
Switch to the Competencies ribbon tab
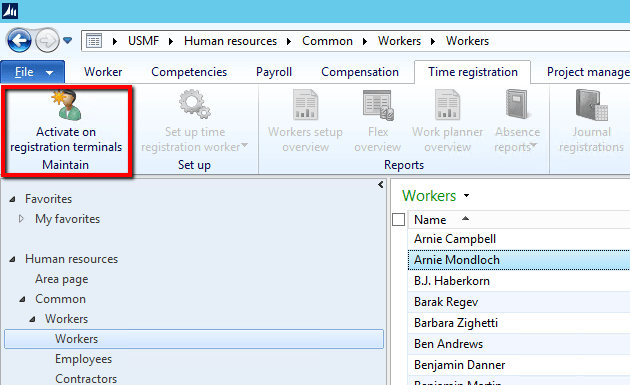(x=189, y=72)
